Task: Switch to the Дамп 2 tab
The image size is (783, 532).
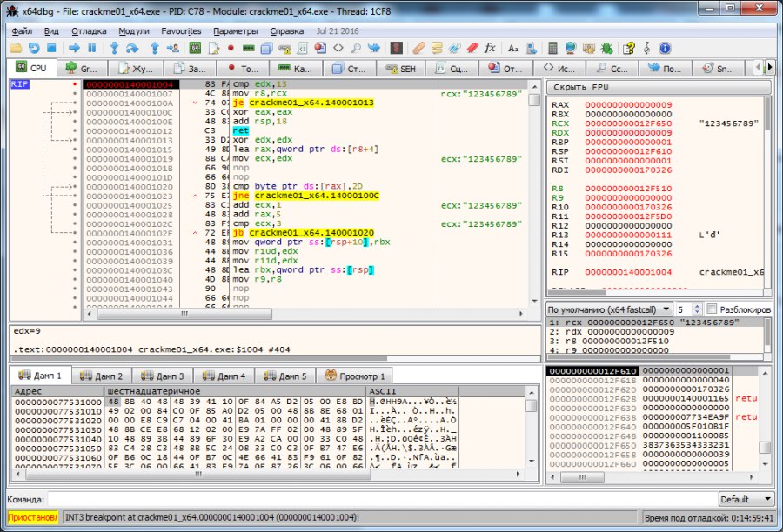Action: click(101, 376)
